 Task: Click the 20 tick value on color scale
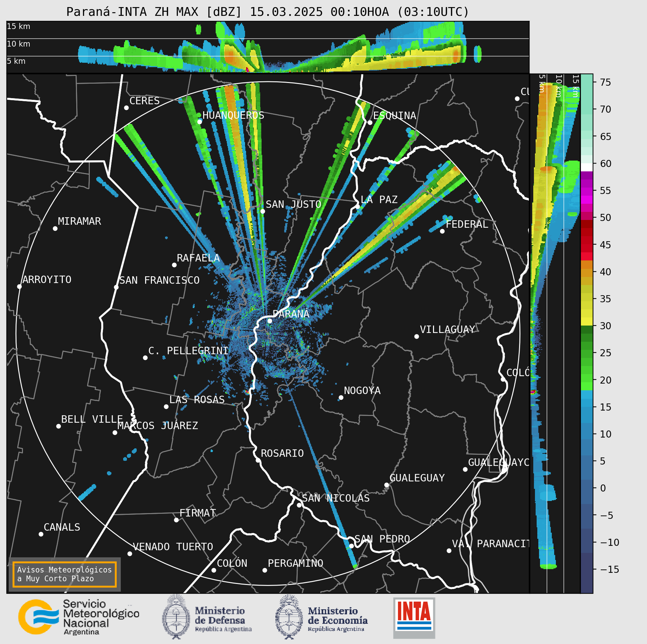605,380
